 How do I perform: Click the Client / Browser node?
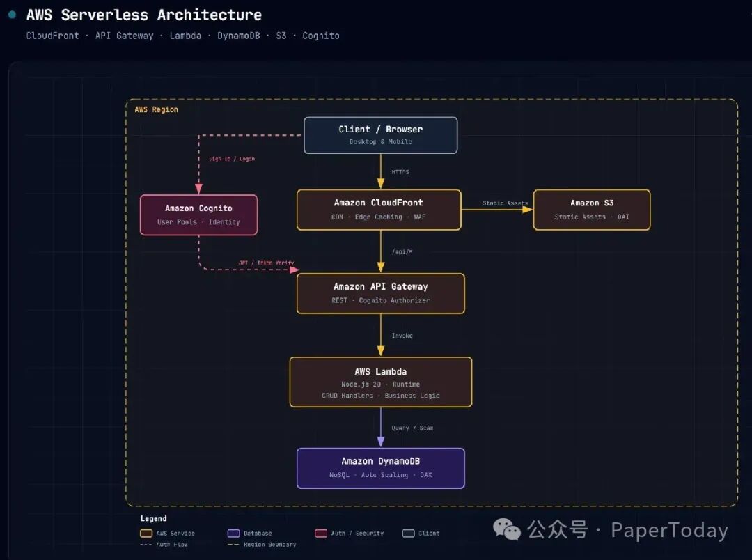tap(380, 135)
